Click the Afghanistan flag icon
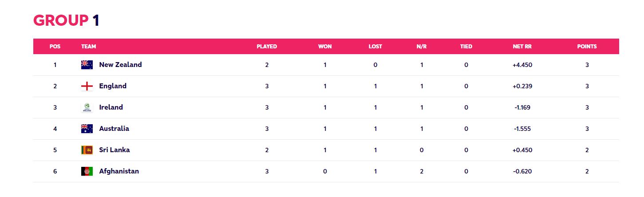The height and width of the screenshot is (197, 644). [87, 171]
